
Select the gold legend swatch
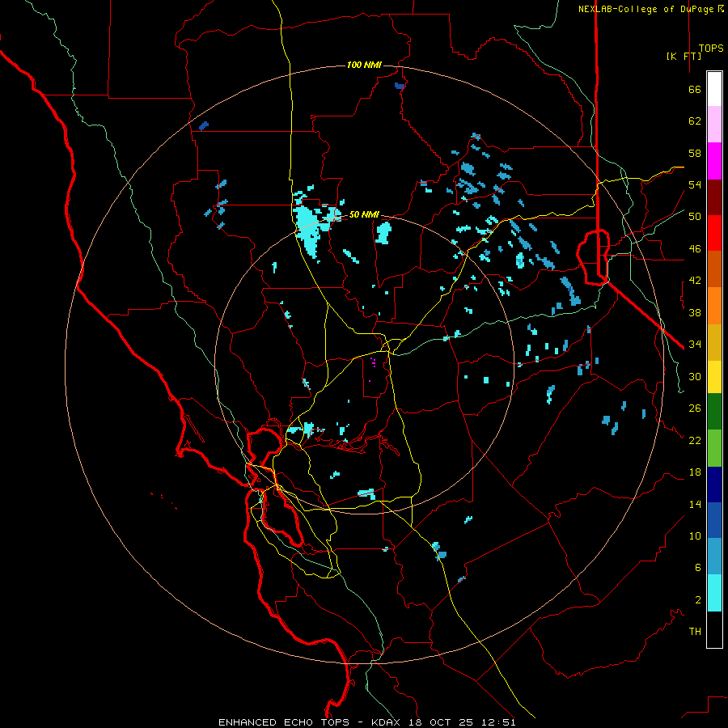pos(714,342)
